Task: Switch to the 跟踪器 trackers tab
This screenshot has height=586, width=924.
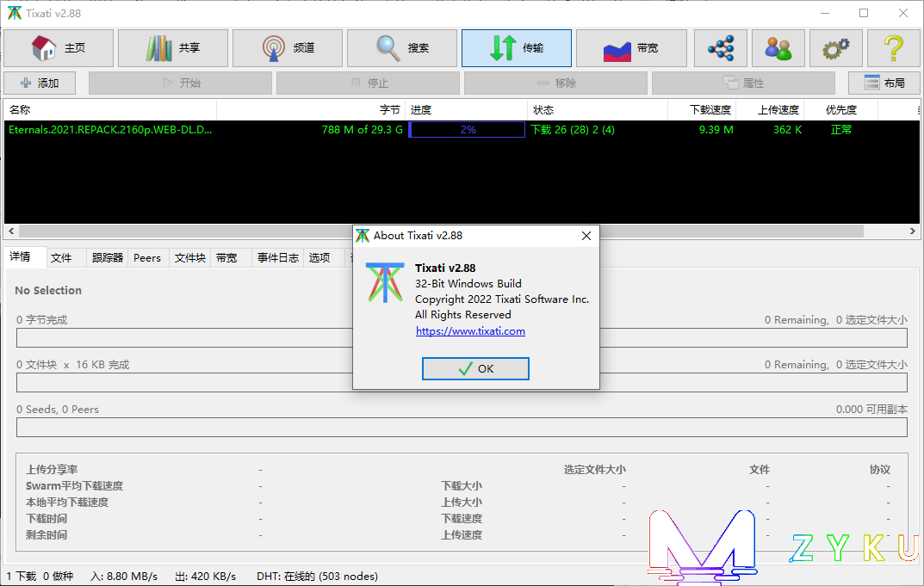Action: (x=108, y=258)
